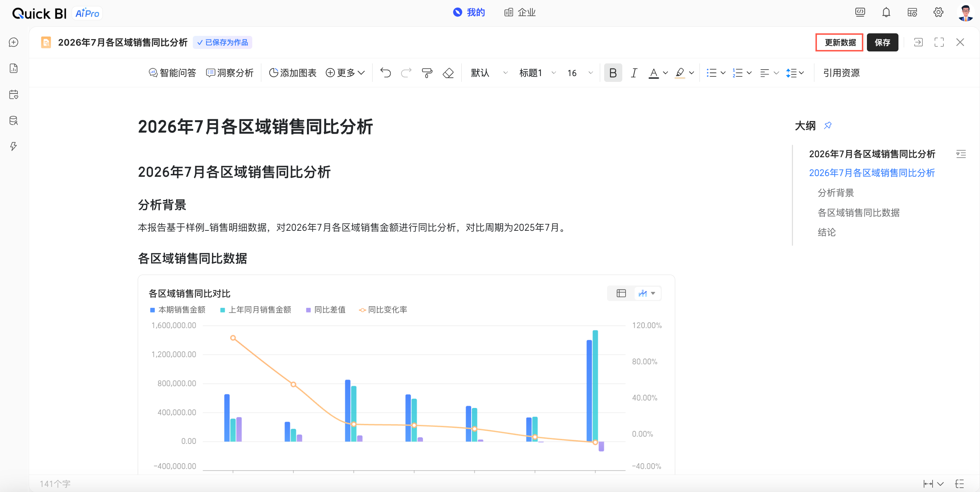980x492 pixels.
Task: Jump to the blue highlighted outline entry
Action: (872, 173)
